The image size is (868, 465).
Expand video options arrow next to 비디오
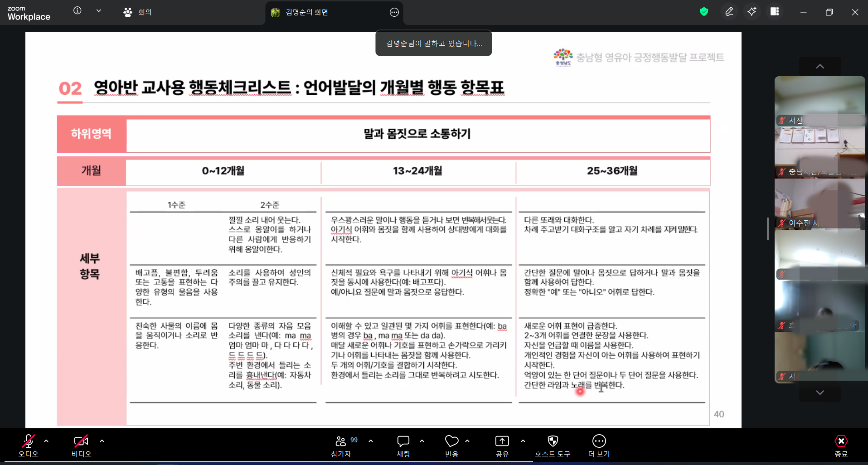102,441
